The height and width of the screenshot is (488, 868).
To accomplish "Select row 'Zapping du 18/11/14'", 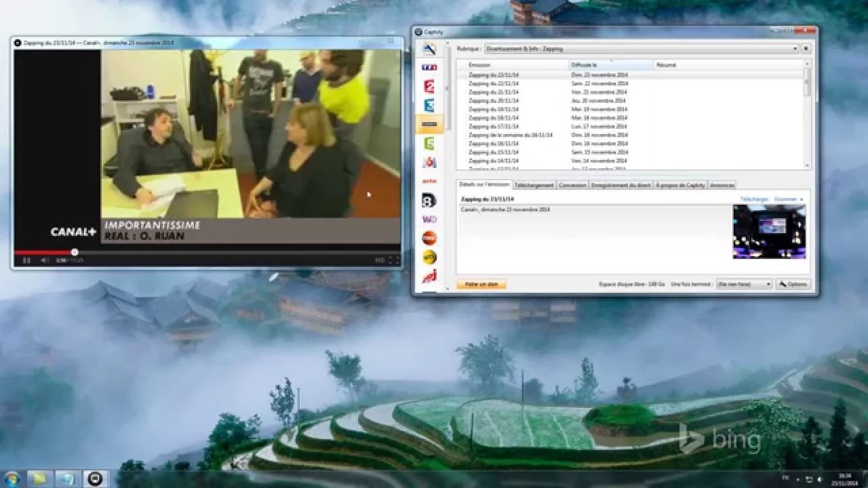I will point(630,117).
